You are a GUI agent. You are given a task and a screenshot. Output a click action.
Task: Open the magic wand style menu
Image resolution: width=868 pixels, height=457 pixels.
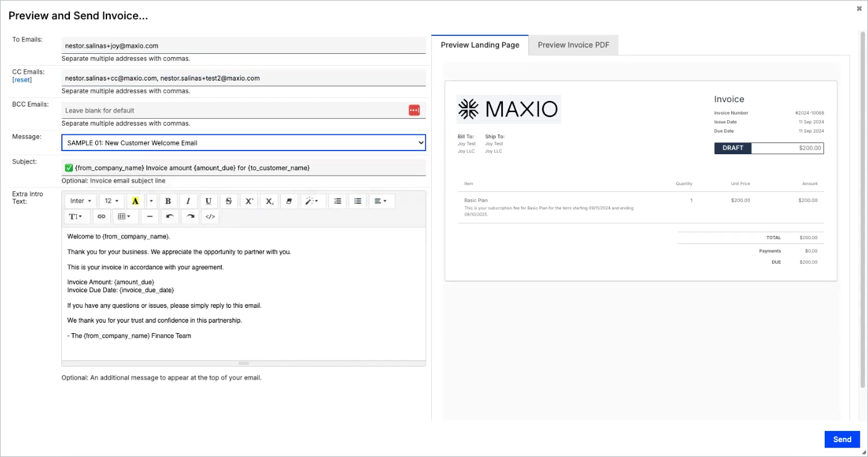coord(313,201)
